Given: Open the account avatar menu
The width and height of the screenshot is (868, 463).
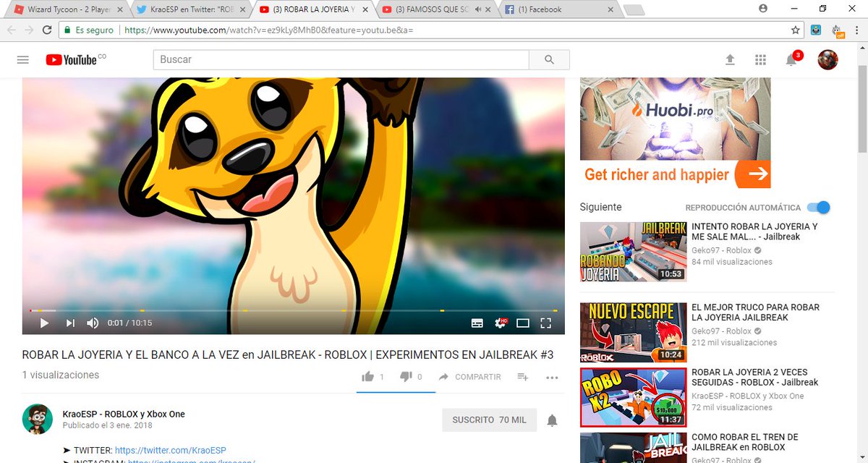Looking at the screenshot, I should click(x=827, y=60).
